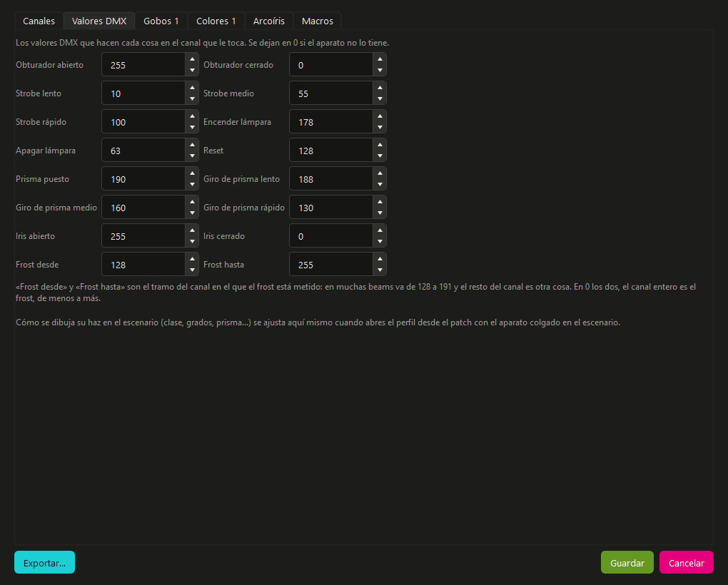Decrease the Apagar lámpara value
This screenshot has width=728, height=585.
192,156
